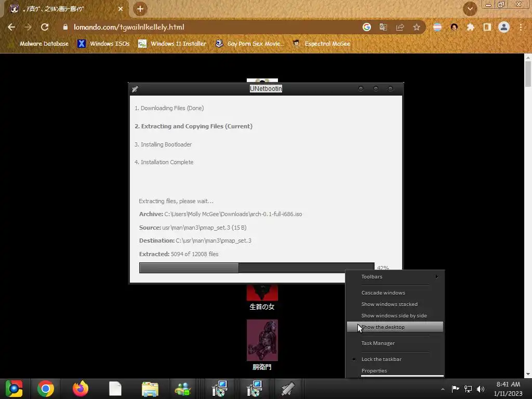Viewport: 532px width, 399px height.
Task: Open the tab search dropdown arrow
Action: pyautogui.click(x=470, y=9)
